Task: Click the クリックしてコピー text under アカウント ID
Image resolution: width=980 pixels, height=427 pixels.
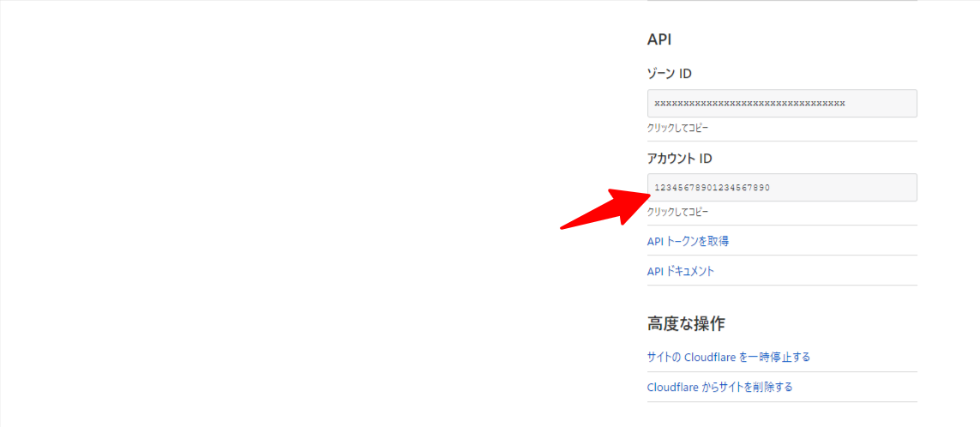Action: click(677, 212)
